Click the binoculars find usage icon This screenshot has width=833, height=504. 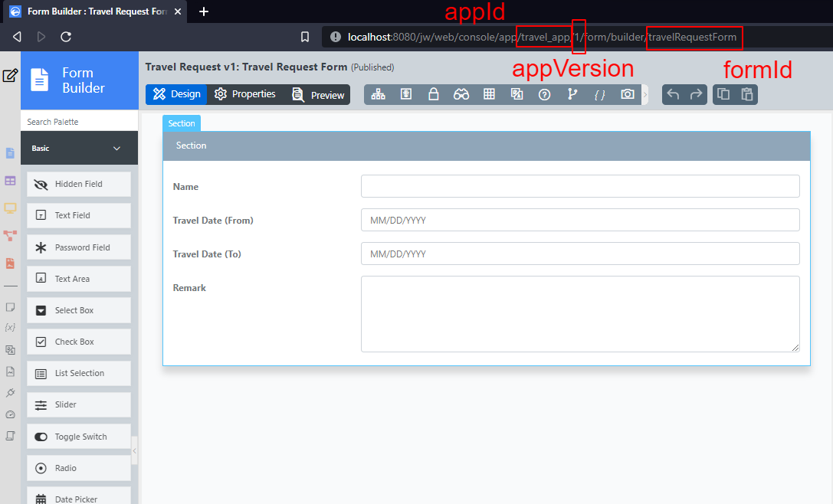(461, 94)
